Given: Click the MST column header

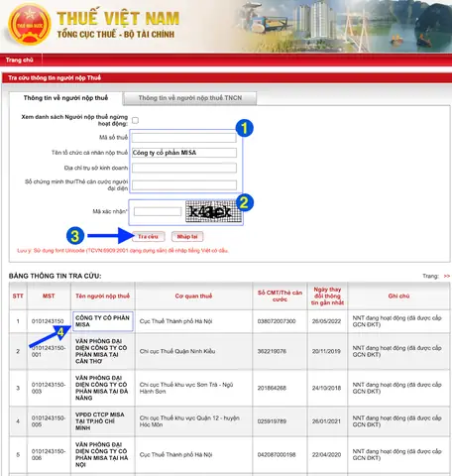Looking at the screenshot, I should (x=49, y=296).
